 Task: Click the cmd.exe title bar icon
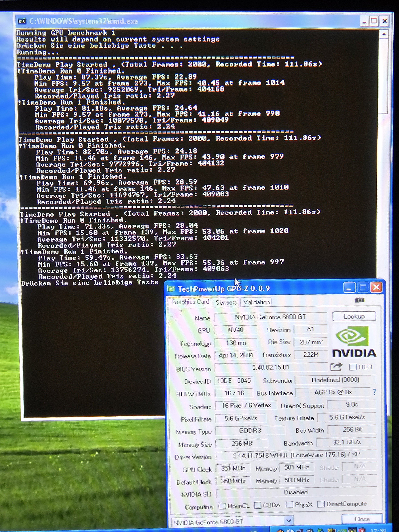click(x=22, y=21)
